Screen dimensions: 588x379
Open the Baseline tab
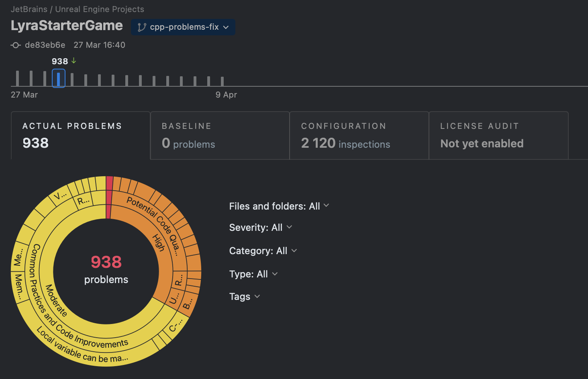click(x=220, y=136)
